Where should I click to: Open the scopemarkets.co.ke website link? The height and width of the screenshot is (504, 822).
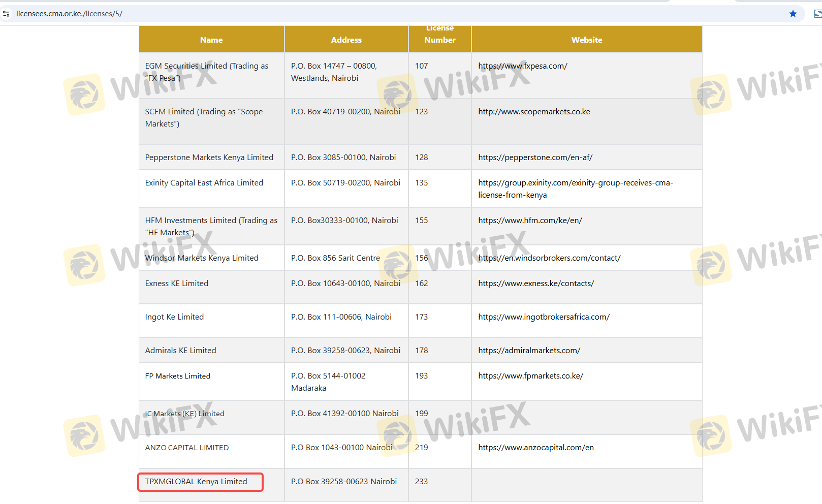pos(534,112)
